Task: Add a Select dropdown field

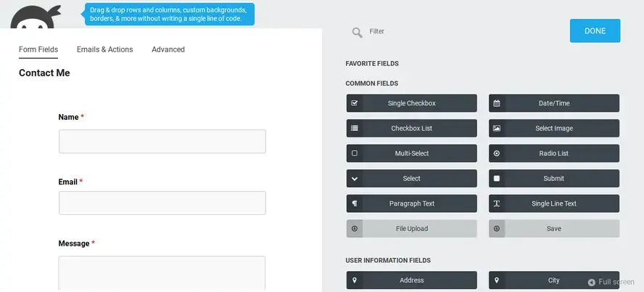Action: pyautogui.click(x=412, y=179)
